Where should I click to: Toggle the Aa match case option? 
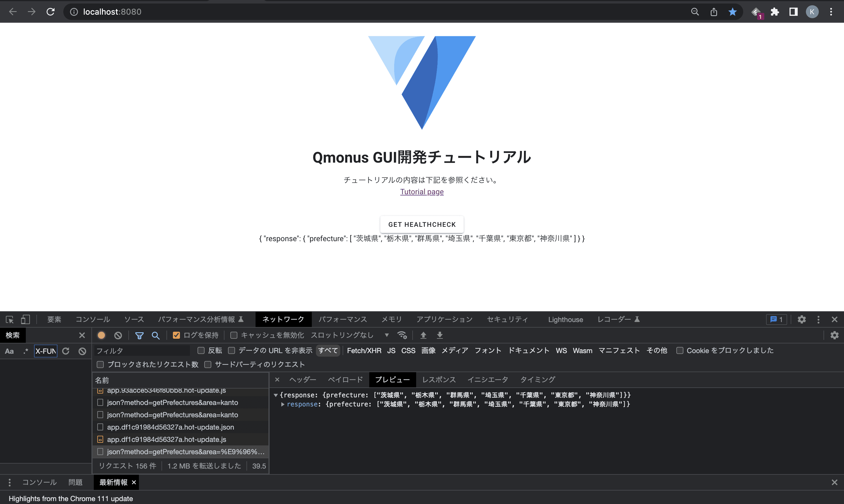point(9,351)
